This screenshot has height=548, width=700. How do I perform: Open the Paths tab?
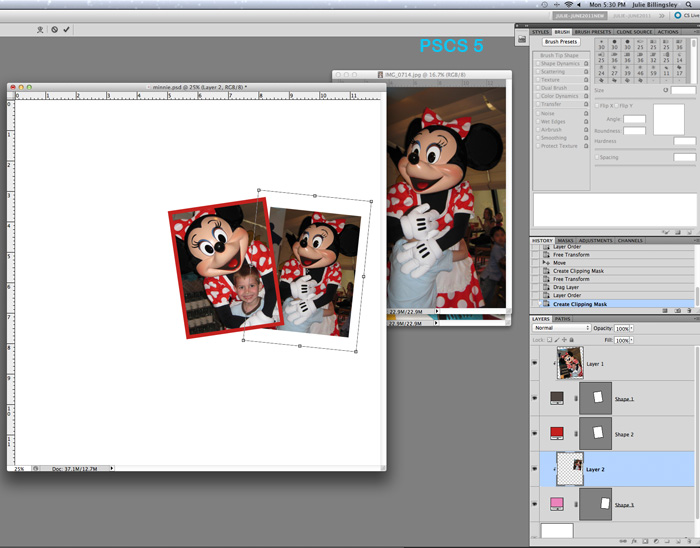click(x=562, y=319)
